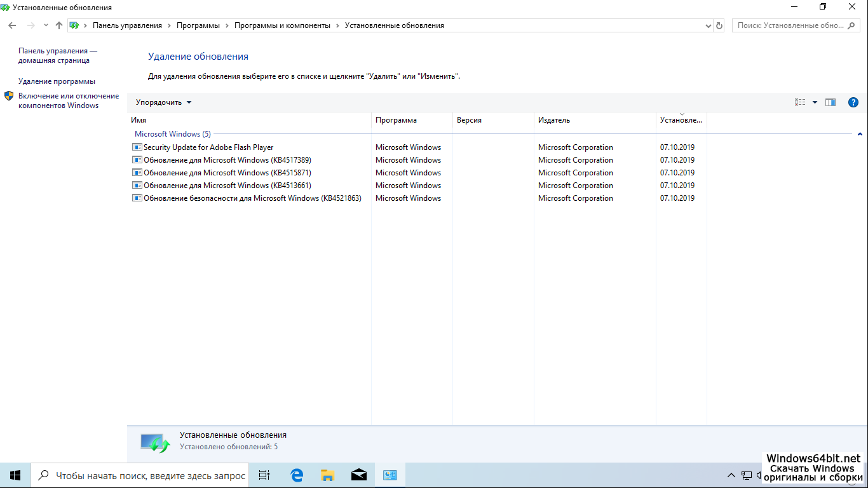Open the Удаление программы link
The height and width of the screenshot is (488, 868).
click(57, 81)
